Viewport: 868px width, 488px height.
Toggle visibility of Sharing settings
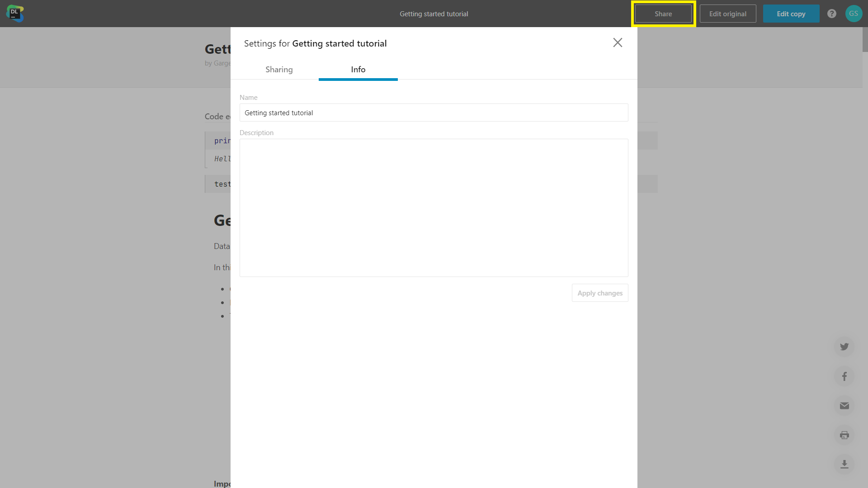pyautogui.click(x=279, y=69)
